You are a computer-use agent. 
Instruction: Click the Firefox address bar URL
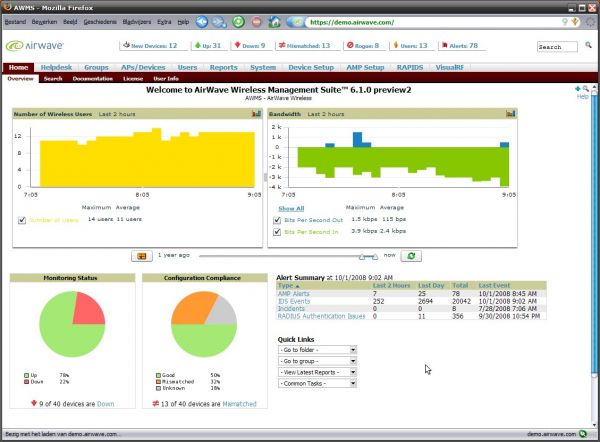(352, 22)
